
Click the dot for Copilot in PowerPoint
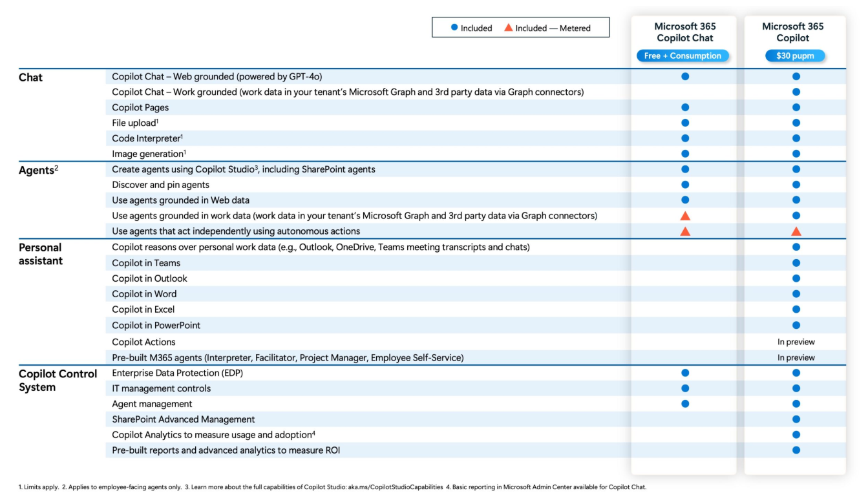796,325
